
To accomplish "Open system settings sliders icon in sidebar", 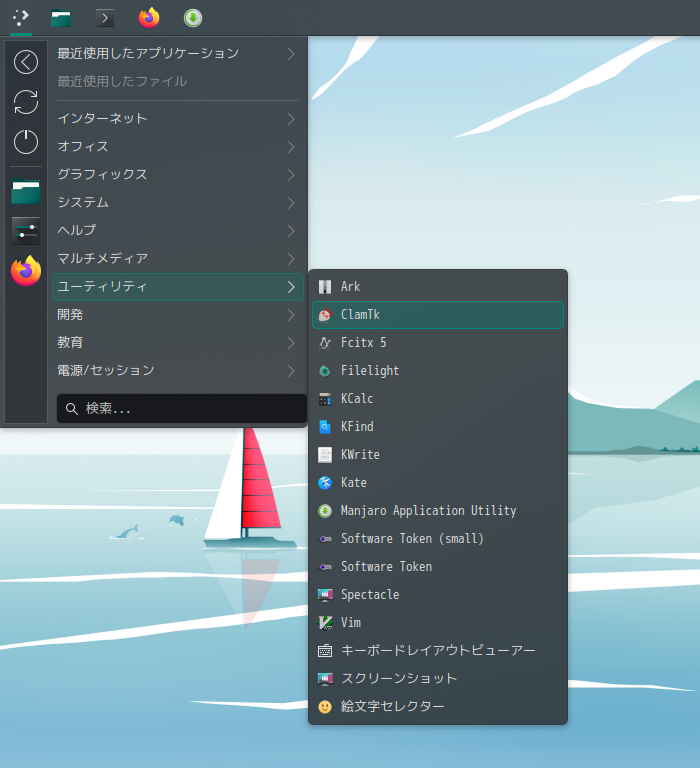I will coord(26,231).
